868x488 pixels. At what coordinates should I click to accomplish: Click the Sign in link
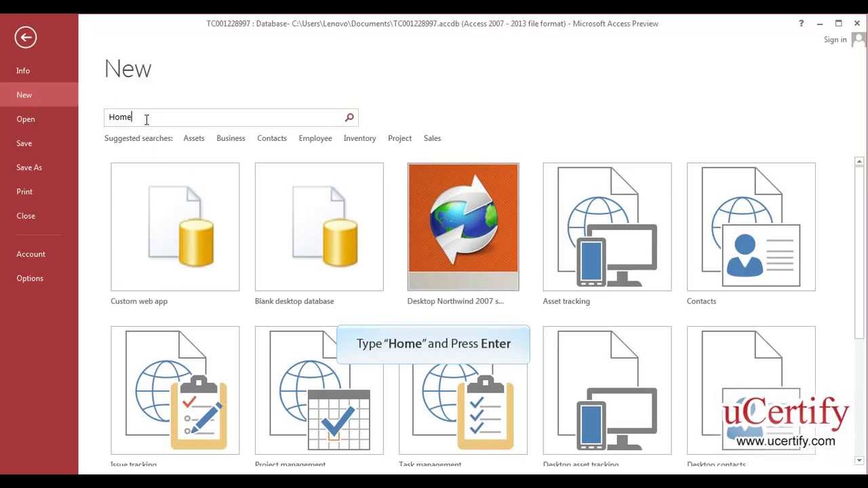click(835, 40)
